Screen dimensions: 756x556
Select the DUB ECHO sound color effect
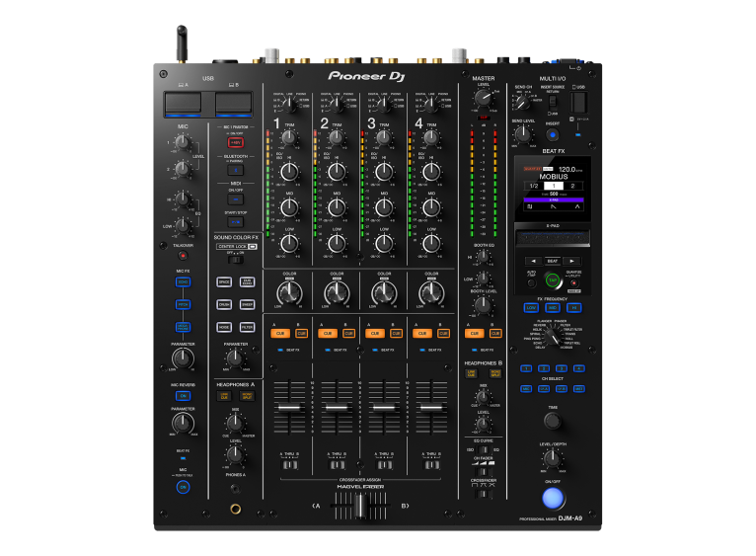click(247, 281)
